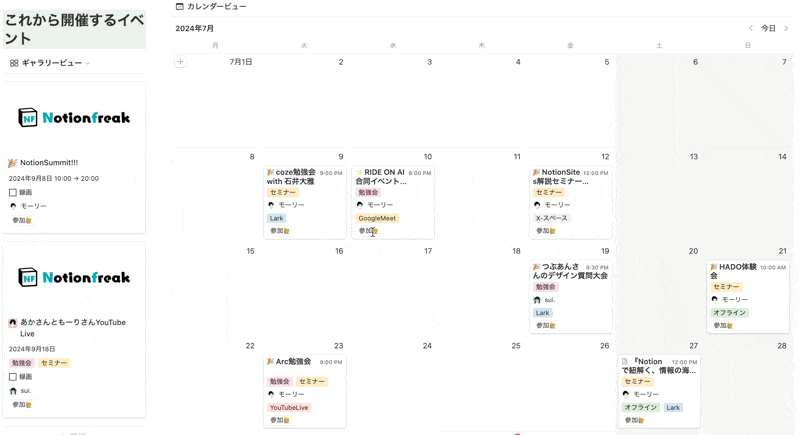Click 参加 on 『Notionで紐解く card
Image resolution: width=800 pixels, height=435 pixels.
(634, 420)
